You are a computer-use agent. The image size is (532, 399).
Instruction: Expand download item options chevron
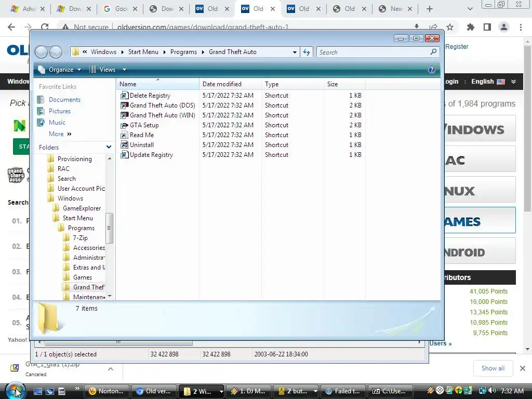tap(111, 369)
